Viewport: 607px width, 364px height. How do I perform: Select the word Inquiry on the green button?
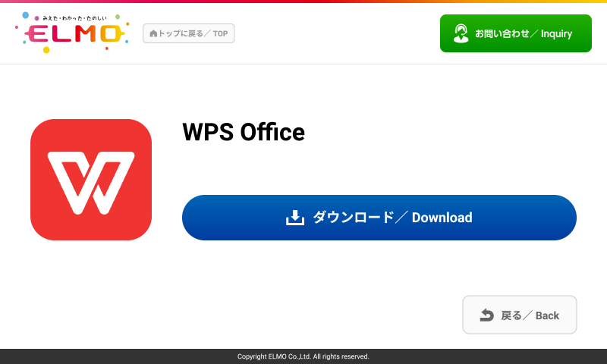tap(556, 34)
